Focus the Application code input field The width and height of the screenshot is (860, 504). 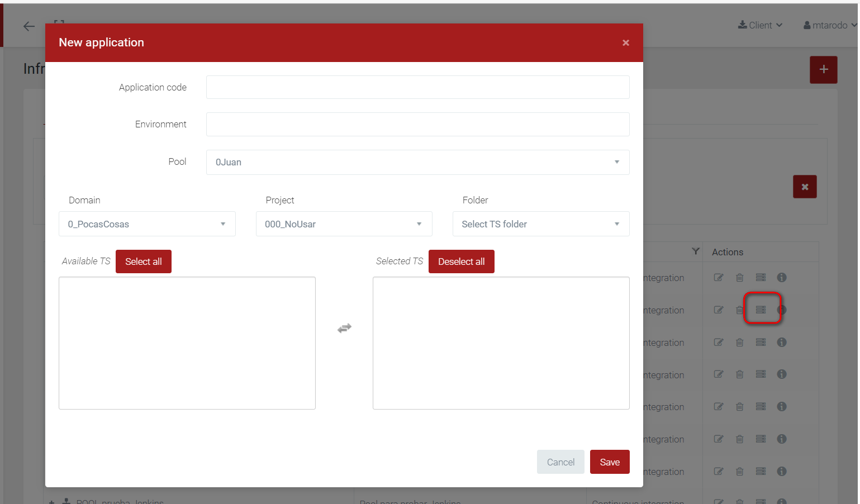pyautogui.click(x=417, y=87)
